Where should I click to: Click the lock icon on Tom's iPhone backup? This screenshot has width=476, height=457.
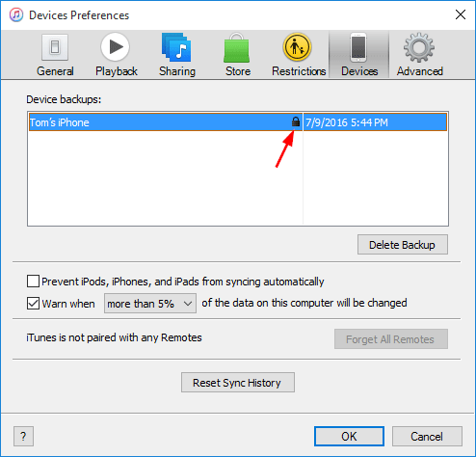pyautogui.click(x=296, y=121)
